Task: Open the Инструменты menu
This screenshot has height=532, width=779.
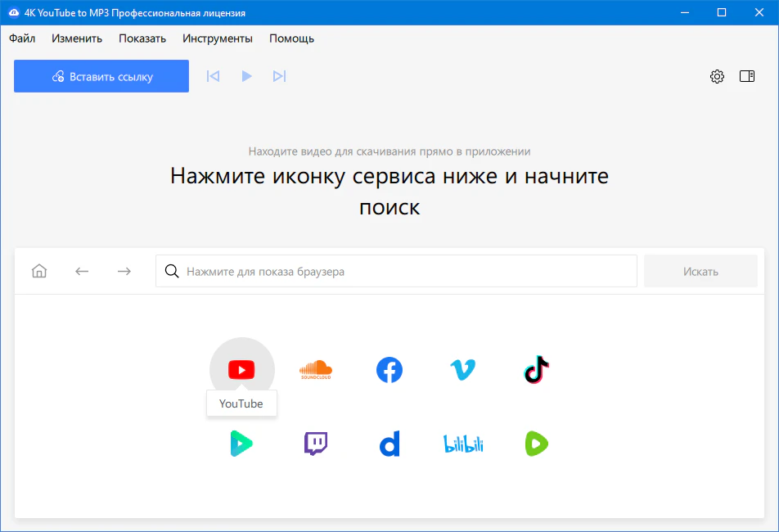Action: point(218,38)
